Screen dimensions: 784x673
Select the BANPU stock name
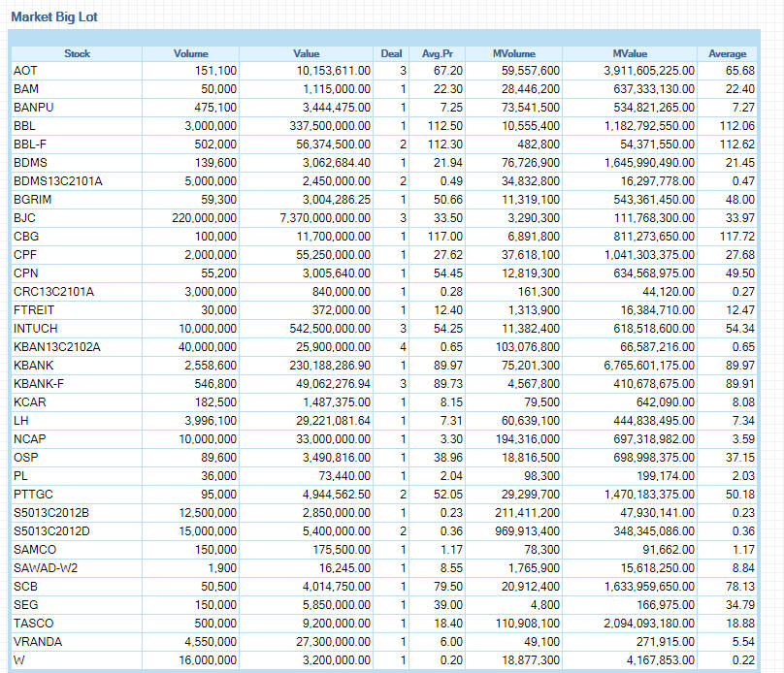tap(34, 108)
